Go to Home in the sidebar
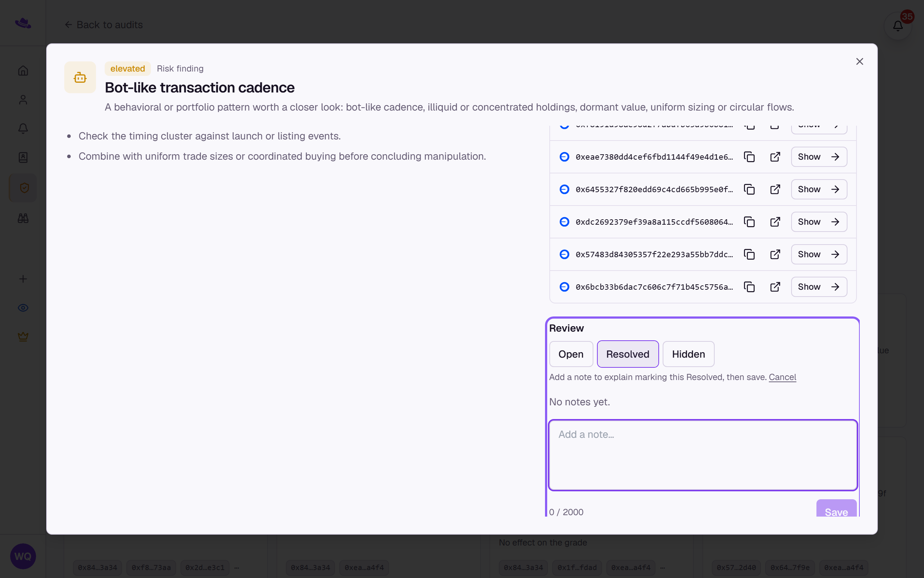Screen dimensions: 924x578 pos(23,71)
